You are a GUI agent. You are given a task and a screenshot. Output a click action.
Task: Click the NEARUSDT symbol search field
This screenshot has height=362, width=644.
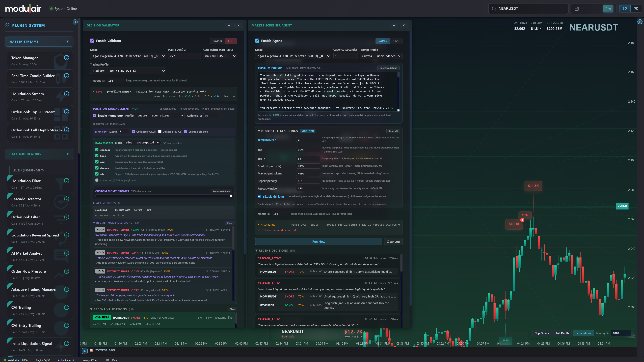point(528,9)
